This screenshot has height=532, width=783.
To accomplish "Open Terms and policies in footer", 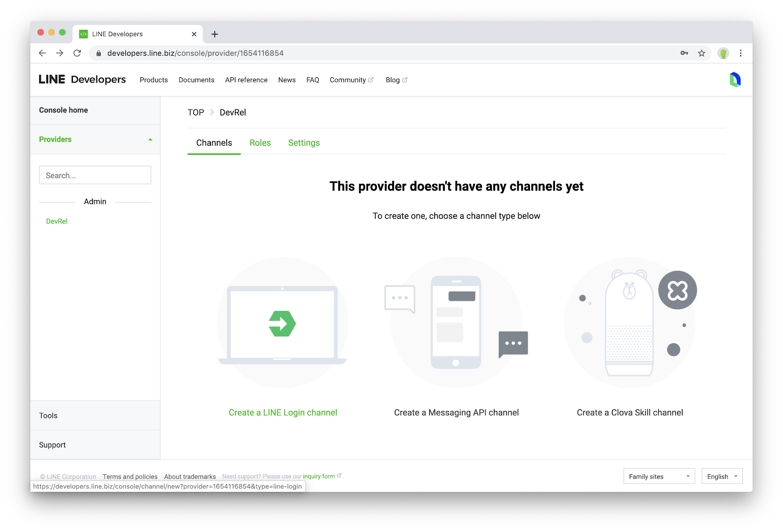I will point(130,477).
